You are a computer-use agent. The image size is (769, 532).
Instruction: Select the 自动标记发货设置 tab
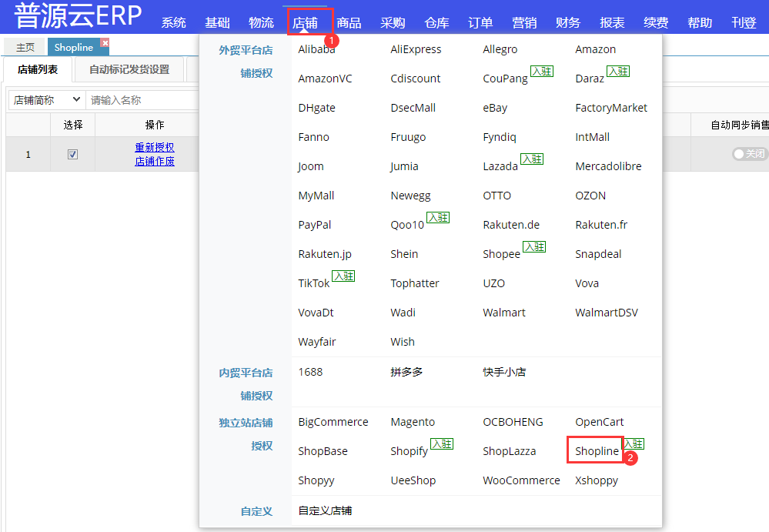[x=129, y=69]
